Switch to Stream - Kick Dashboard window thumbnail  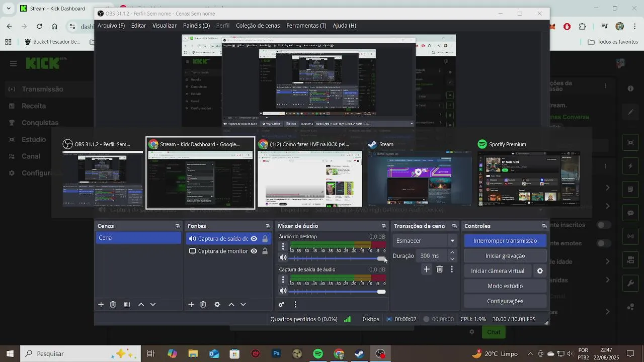click(200, 172)
